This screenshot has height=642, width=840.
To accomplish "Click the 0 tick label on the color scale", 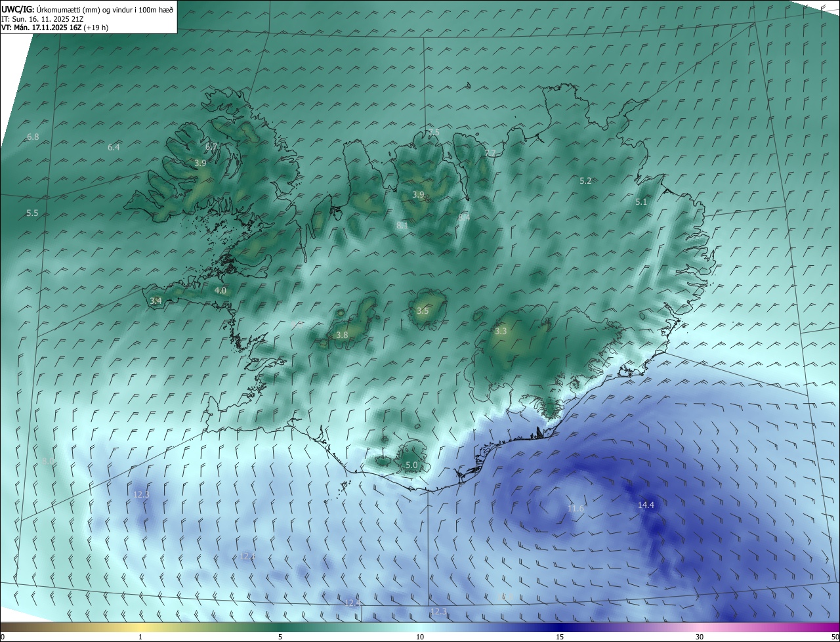I will coord(3,637).
